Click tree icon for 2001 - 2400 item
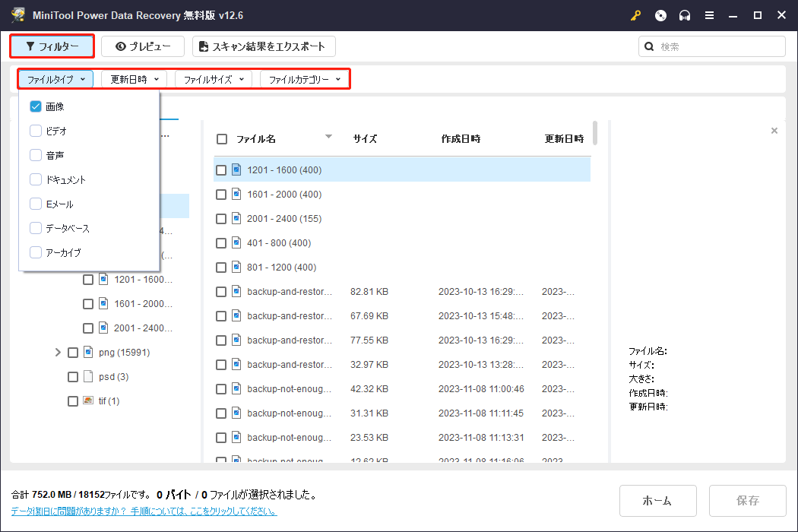 (103, 328)
